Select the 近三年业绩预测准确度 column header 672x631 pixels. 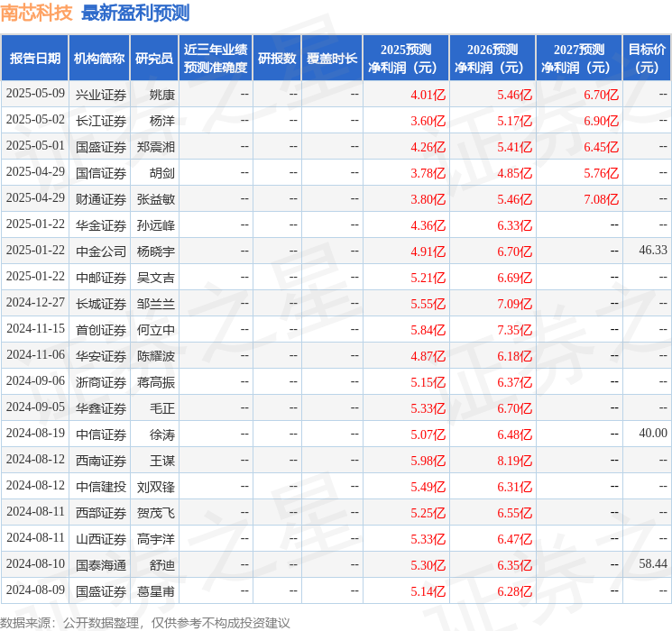point(215,58)
